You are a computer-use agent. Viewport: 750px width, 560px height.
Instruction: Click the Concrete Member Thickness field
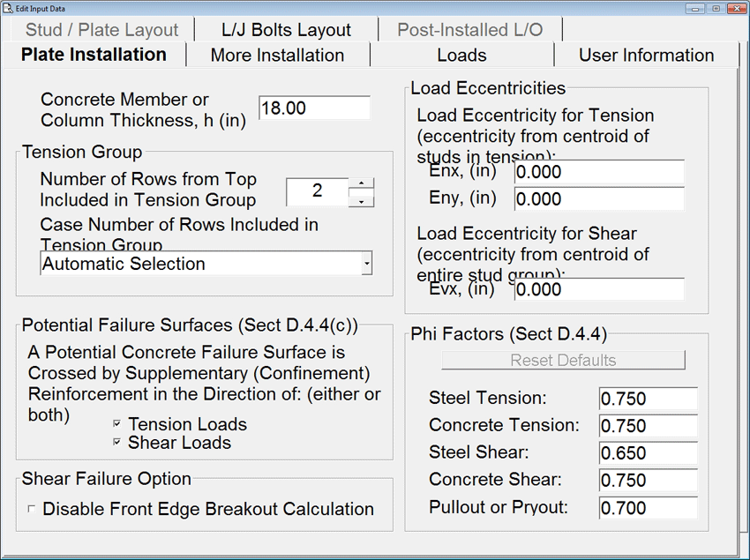(314, 108)
